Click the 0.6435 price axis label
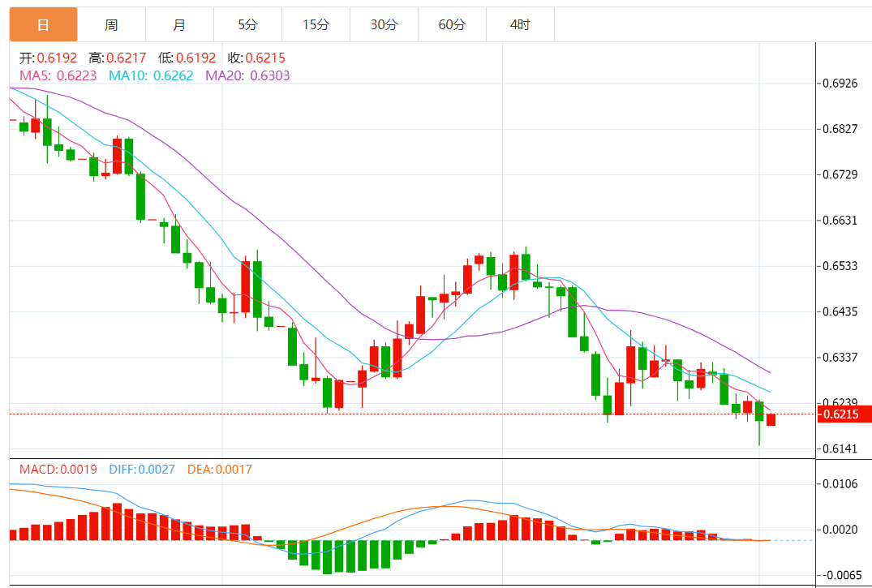 [x=840, y=311]
